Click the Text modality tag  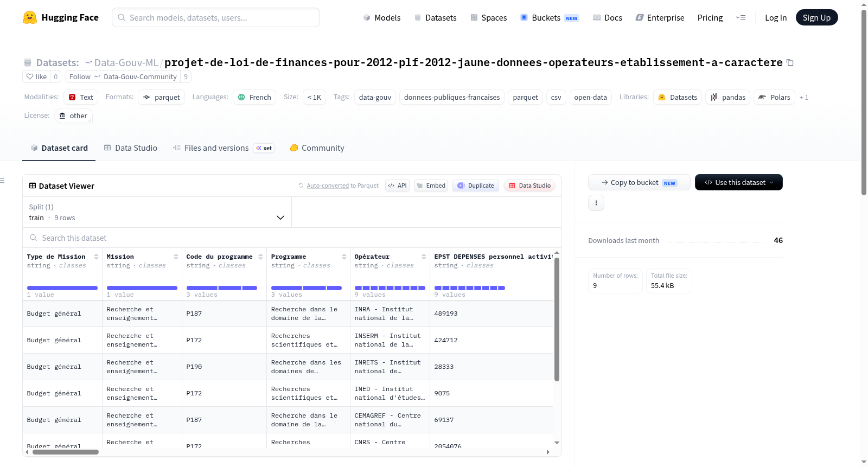coord(81,97)
